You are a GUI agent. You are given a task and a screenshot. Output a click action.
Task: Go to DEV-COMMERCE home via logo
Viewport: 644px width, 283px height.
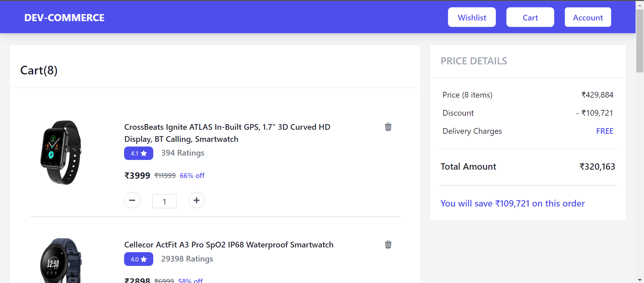[64, 17]
